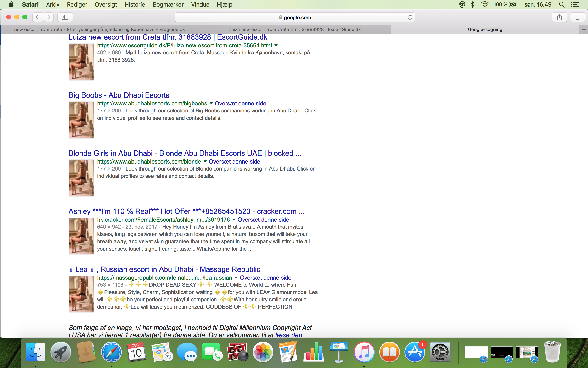The image size is (588, 368).
Task: Click 'Oversæt denne side' for blonde result
Action: tap(234, 162)
